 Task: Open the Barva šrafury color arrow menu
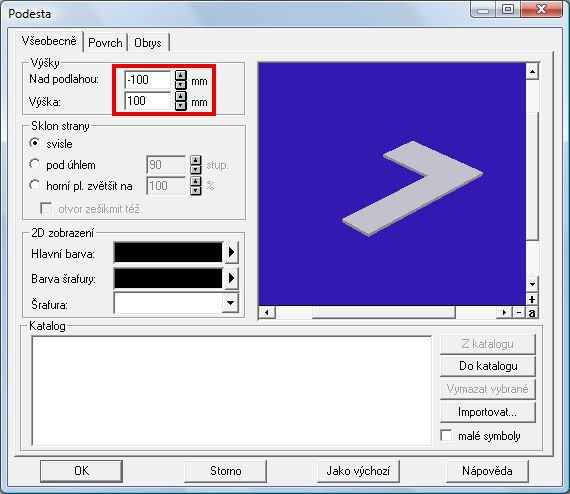click(x=231, y=278)
